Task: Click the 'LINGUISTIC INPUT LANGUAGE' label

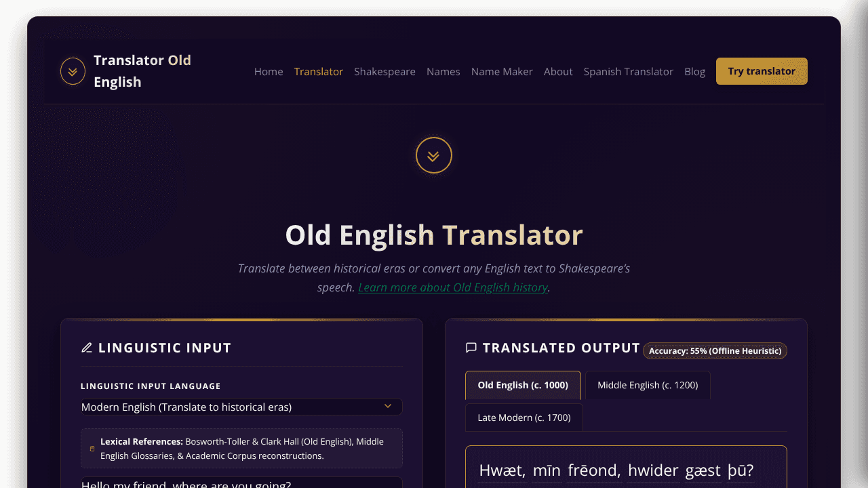Action: tap(151, 386)
